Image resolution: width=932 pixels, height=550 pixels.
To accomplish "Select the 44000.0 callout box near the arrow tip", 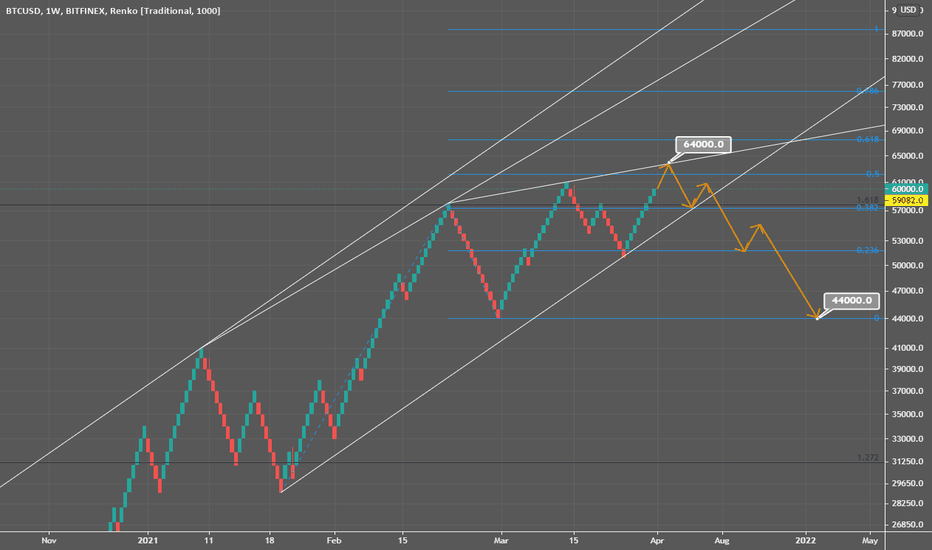I will click(851, 300).
